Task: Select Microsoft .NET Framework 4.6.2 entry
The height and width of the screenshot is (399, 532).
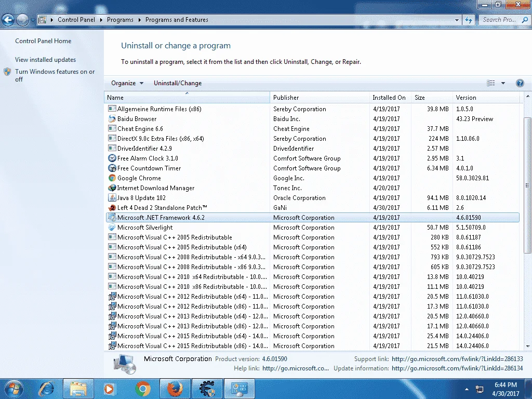Action: pyautogui.click(x=312, y=218)
